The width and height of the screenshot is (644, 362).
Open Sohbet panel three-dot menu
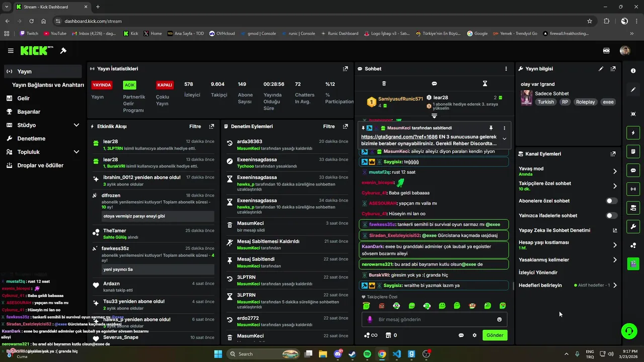(506, 69)
